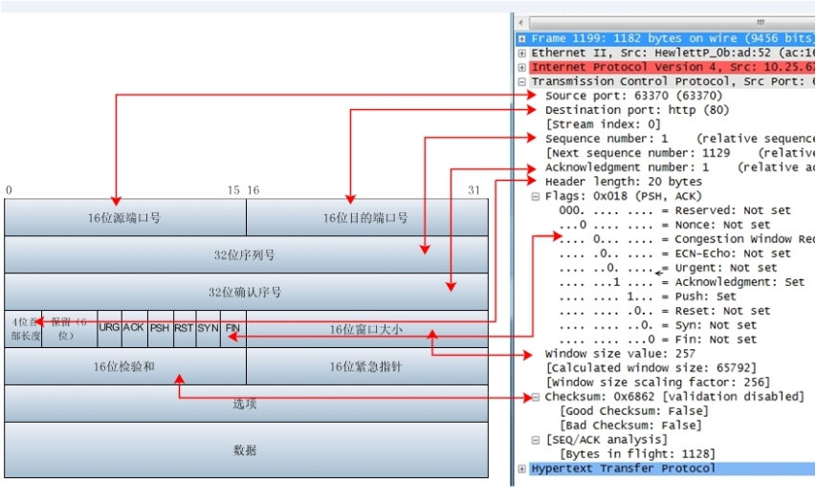Viewport: 816px width, 504px height.
Task: Click the 数据 data field
Action: pyautogui.click(x=246, y=449)
